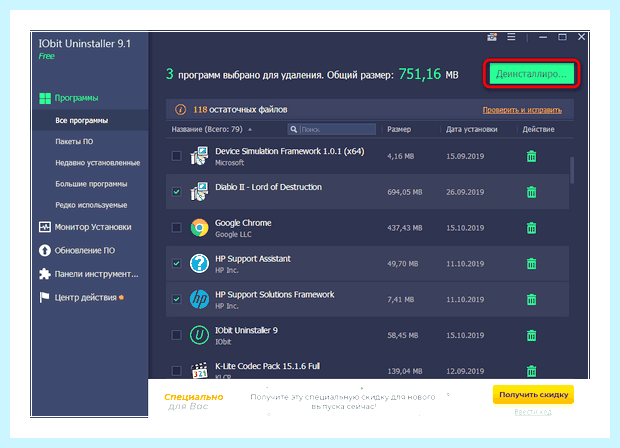Viewport: 620px width, 448px height.
Task: Sort by the Дата установки column header
Action: [x=472, y=129]
